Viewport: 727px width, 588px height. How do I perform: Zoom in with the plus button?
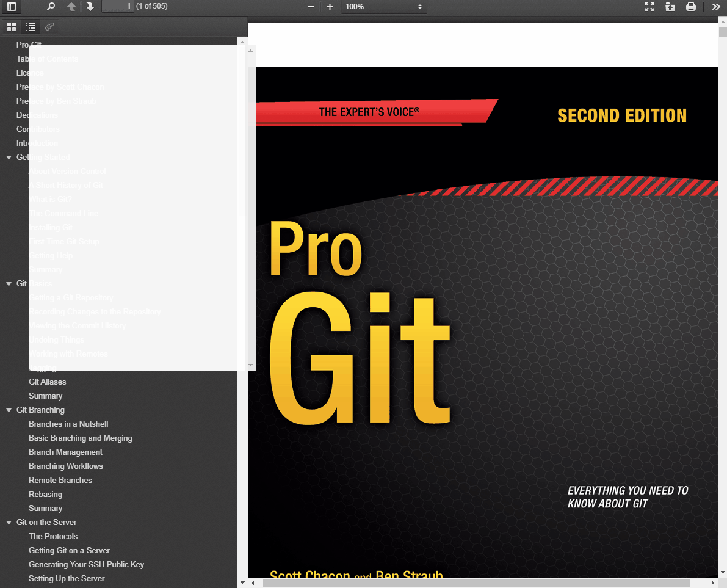click(x=330, y=7)
